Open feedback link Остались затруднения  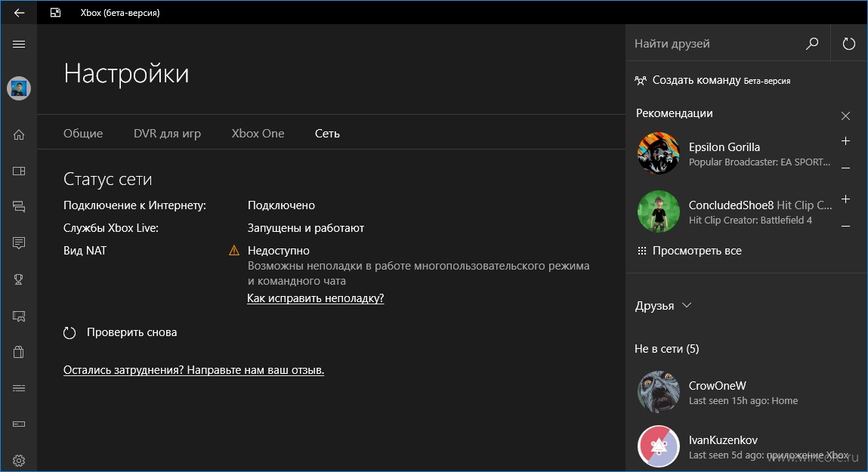pyautogui.click(x=193, y=370)
